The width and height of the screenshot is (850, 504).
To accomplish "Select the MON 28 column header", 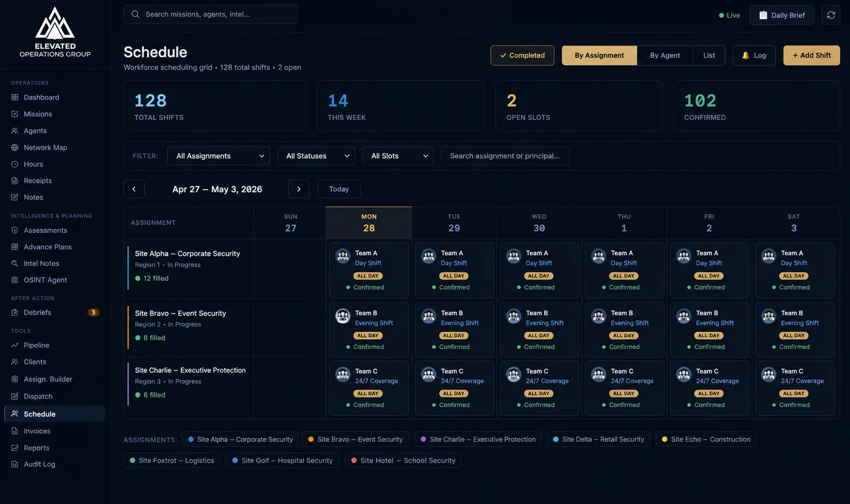I will tap(369, 223).
